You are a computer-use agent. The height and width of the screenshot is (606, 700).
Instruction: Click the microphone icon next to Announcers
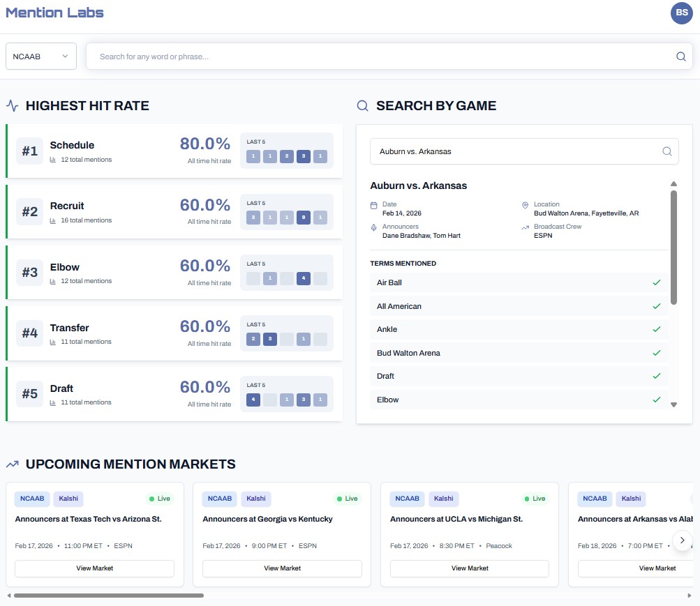click(373, 228)
